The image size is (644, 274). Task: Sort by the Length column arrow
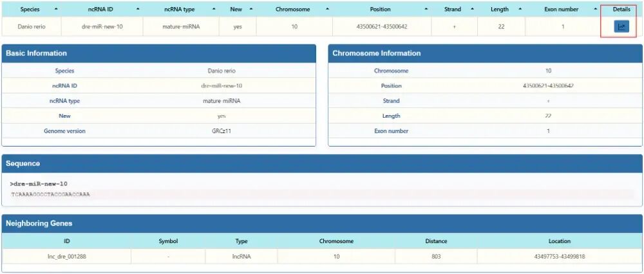click(520, 9)
